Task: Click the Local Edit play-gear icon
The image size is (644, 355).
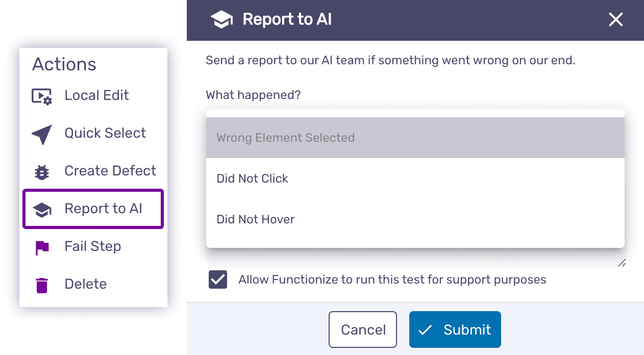Action: click(x=42, y=96)
